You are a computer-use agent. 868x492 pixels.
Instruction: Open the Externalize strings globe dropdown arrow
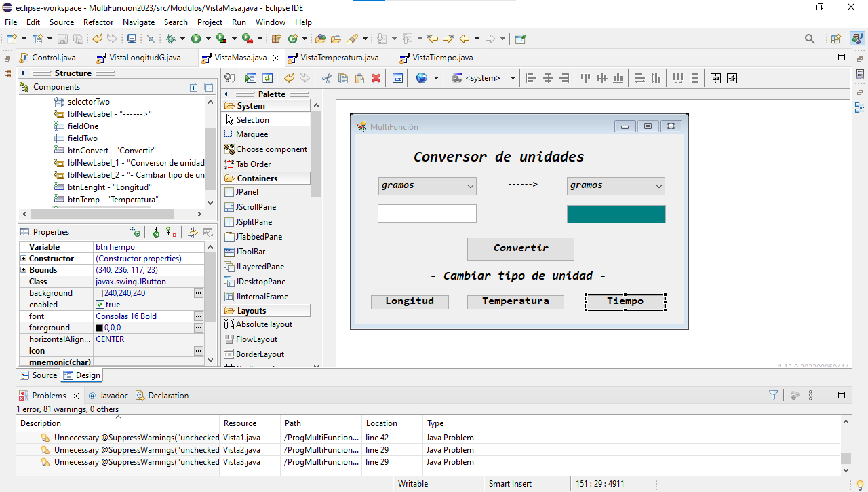tap(436, 78)
